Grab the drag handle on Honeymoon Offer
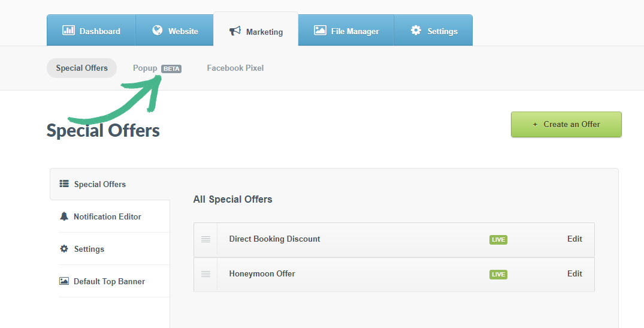Image resolution: width=644 pixels, height=328 pixels. tap(205, 274)
